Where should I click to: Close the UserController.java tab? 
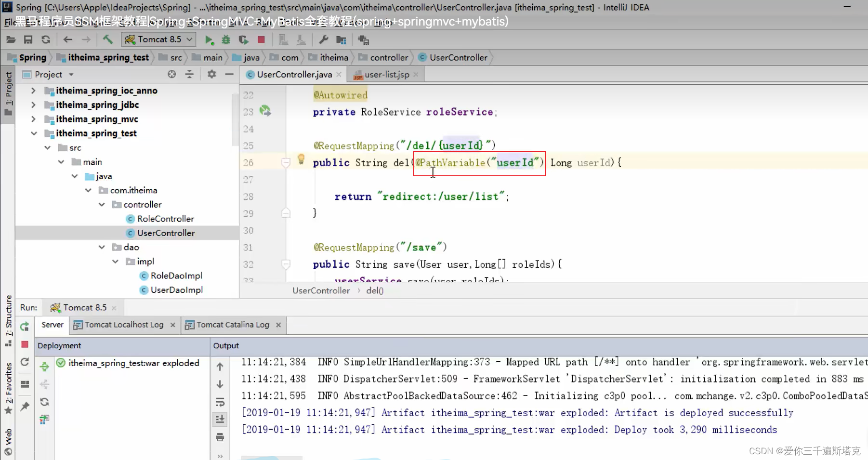tap(339, 75)
